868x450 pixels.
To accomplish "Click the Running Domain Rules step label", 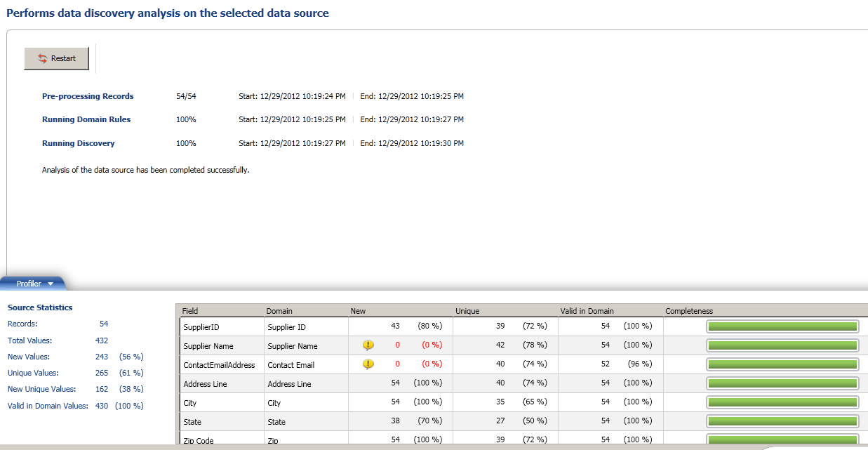I will click(x=86, y=119).
